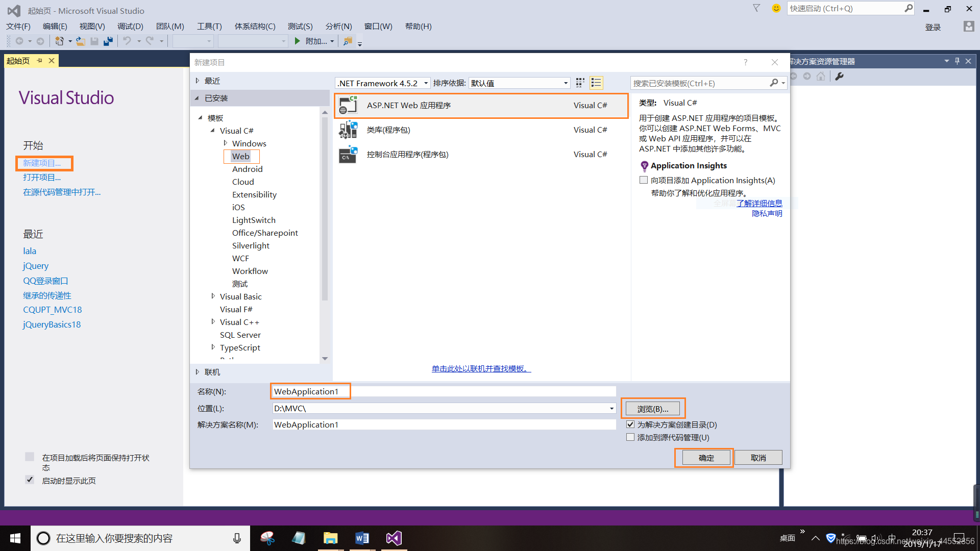Viewport: 980px width, 551px height.
Task: Click the 名称(N) project name input field
Action: click(x=443, y=391)
